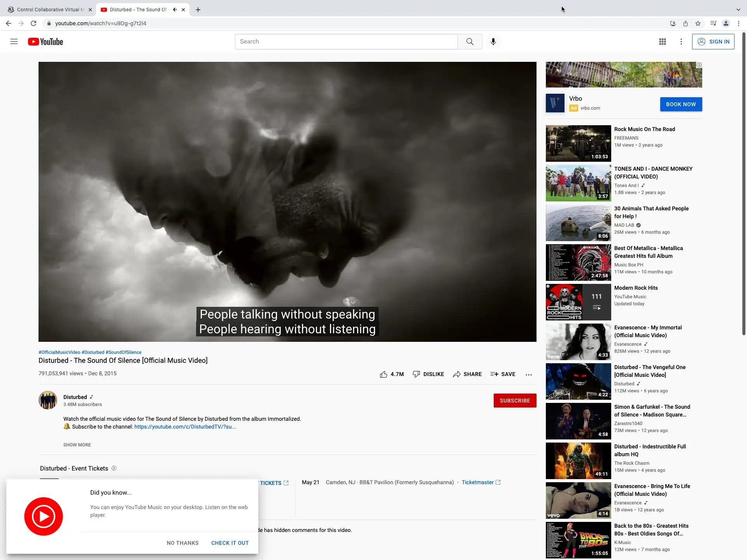Open the #SoundOfSilence hashtag link
This screenshot has width=747, height=560.
(x=123, y=352)
